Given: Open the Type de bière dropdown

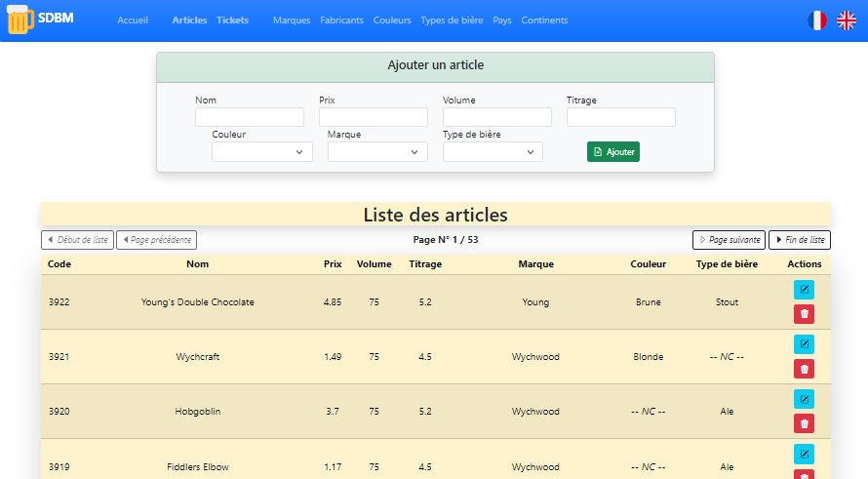Looking at the screenshot, I should (x=493, y=152).
